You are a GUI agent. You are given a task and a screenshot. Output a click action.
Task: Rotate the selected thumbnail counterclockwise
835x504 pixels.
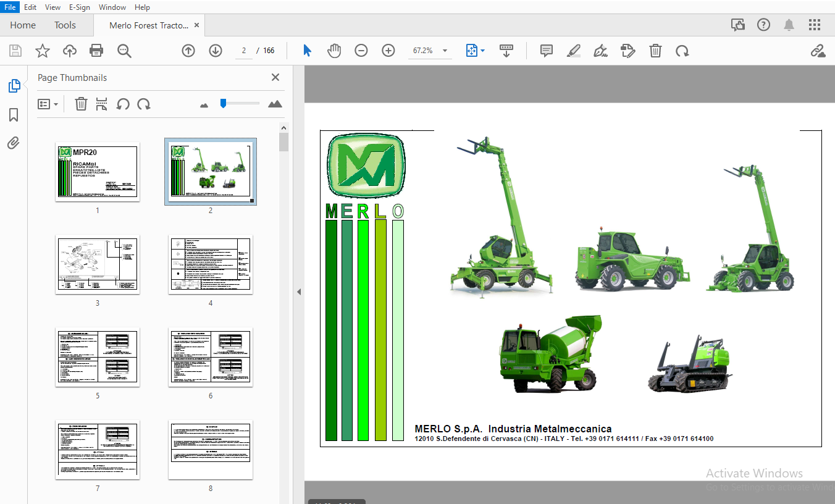123,104
